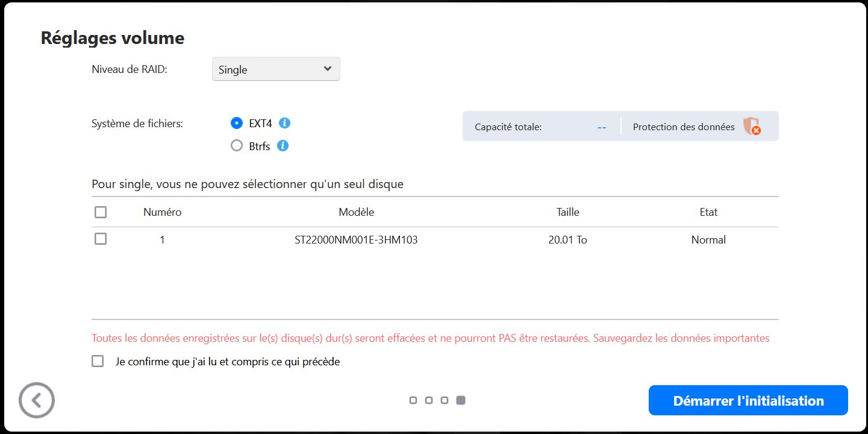The height and width of the screenshot is (434, 868).
Task: Click the fourth filled step indicator
Action: point(461,400)
